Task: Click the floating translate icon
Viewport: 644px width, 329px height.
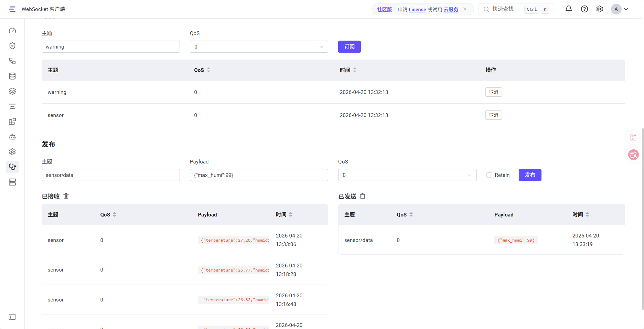Action: (x=633, y=155)
